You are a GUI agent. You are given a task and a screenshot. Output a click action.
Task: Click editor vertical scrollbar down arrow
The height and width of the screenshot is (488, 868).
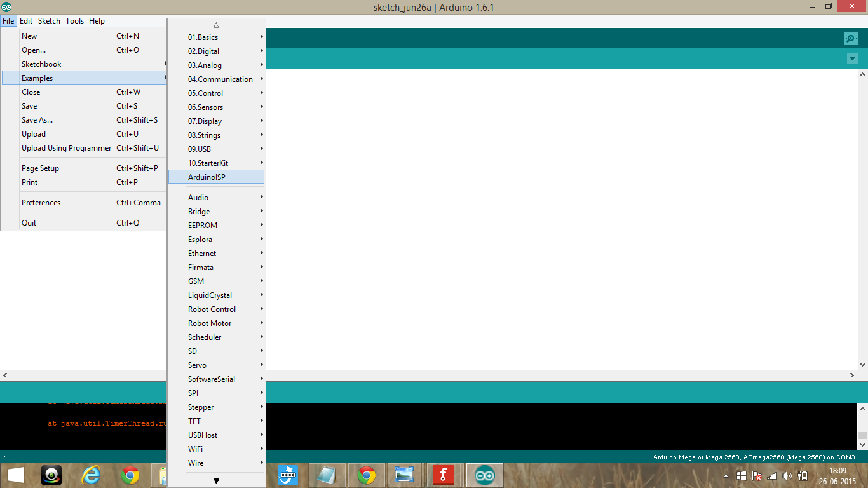(x=862, y=365)
